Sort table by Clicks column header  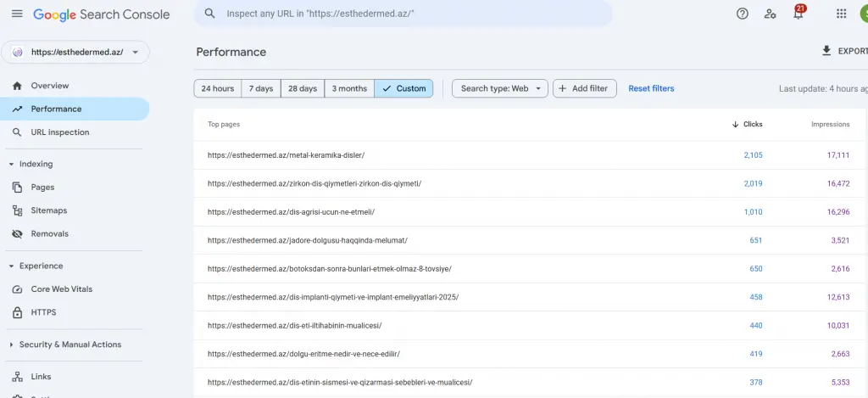point(747,124)
